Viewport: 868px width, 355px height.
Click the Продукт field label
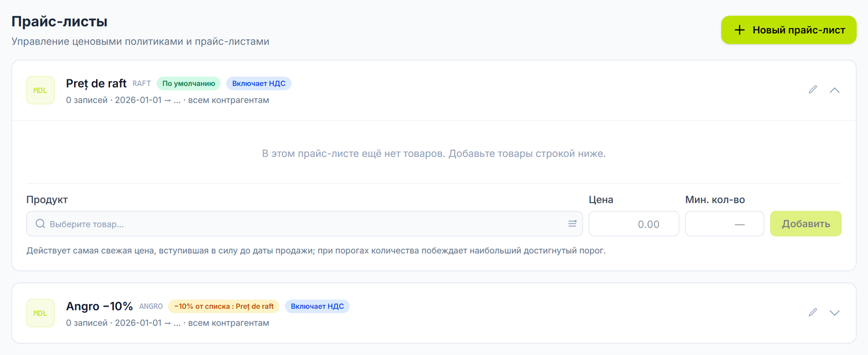click(x=47, y=200)
